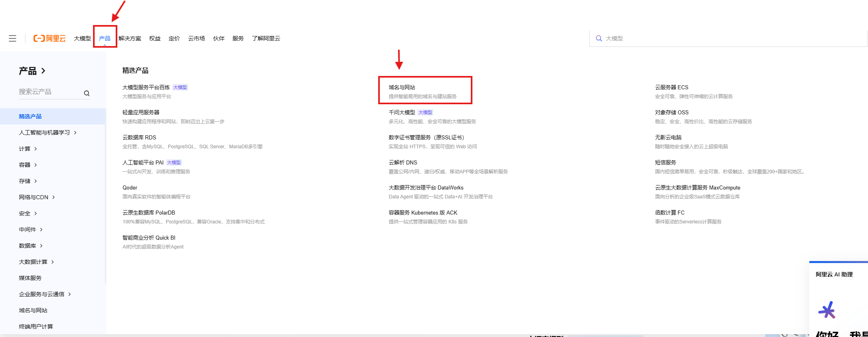Screen dimensions: 868x337
Task: Open the 大模型 nav item
Action: [83, 38]
